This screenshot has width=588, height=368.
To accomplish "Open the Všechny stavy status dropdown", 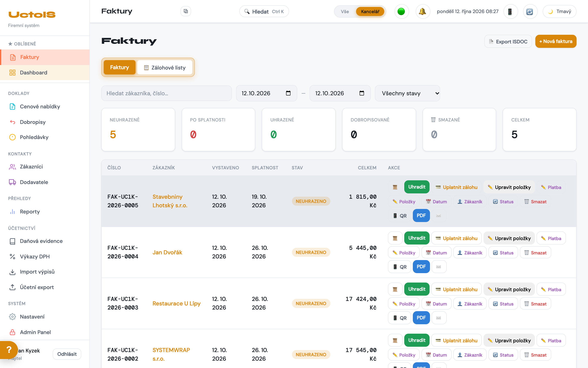I will tap(408, 93).
